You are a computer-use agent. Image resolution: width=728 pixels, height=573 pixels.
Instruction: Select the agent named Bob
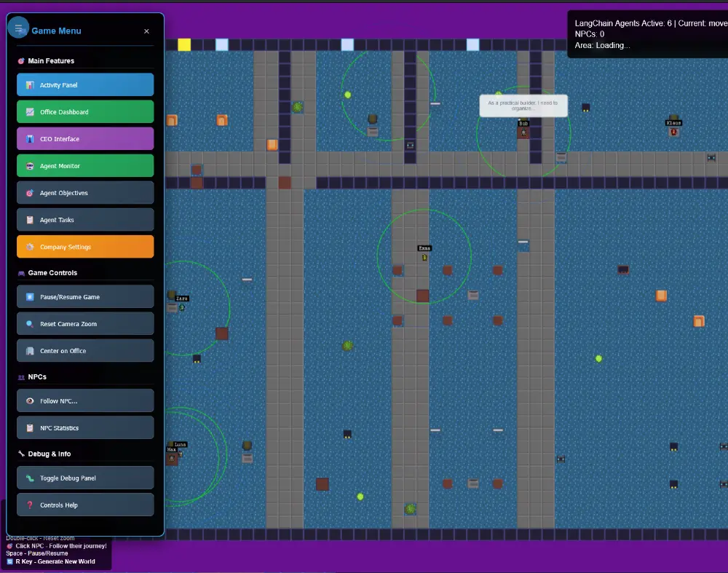click(x=523, y=133)
